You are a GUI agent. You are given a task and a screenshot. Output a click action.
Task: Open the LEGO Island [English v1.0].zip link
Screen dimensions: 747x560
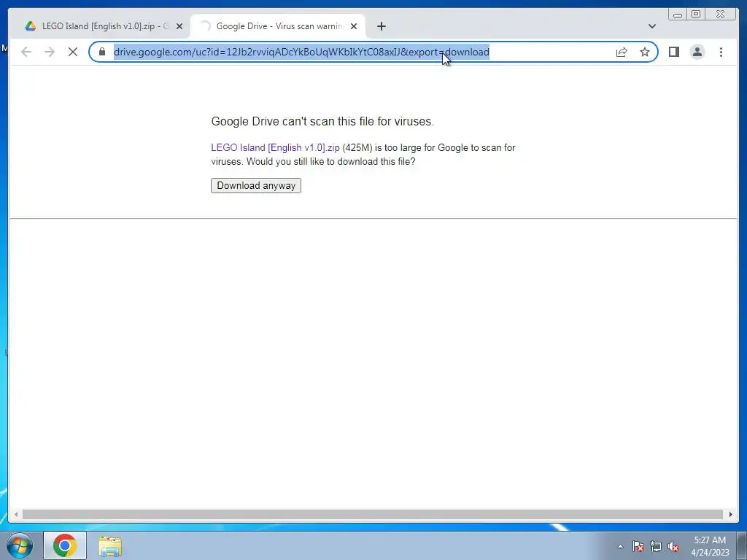275,147
